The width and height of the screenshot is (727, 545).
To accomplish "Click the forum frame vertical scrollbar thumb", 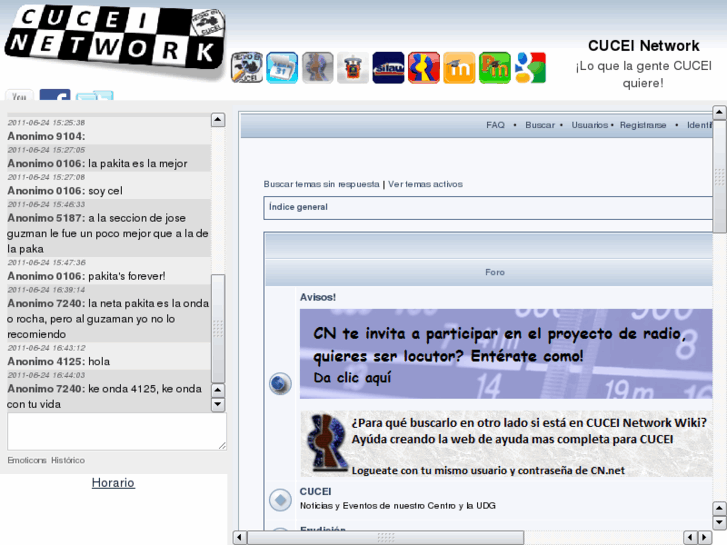I will click(x=719, y=176).
